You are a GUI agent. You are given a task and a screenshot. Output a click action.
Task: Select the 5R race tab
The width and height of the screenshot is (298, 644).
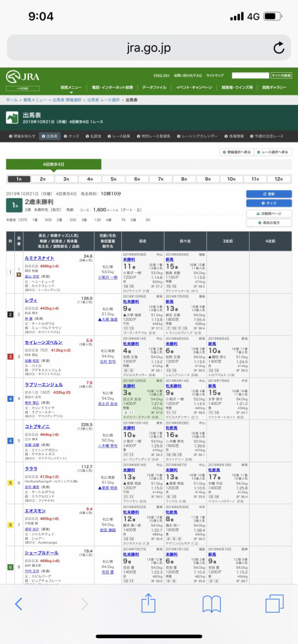coord(114,179)
